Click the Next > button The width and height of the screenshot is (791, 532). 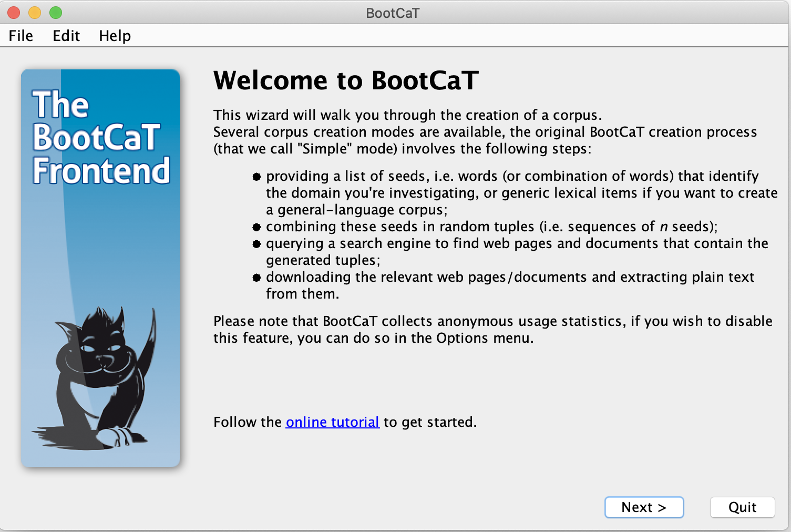(644, 507)
